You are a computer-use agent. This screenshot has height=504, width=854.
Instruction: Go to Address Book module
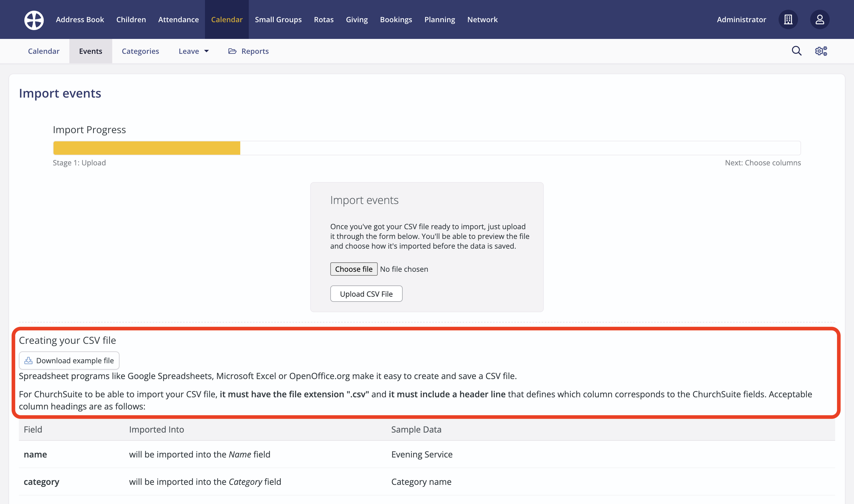(x=80, y=20)
